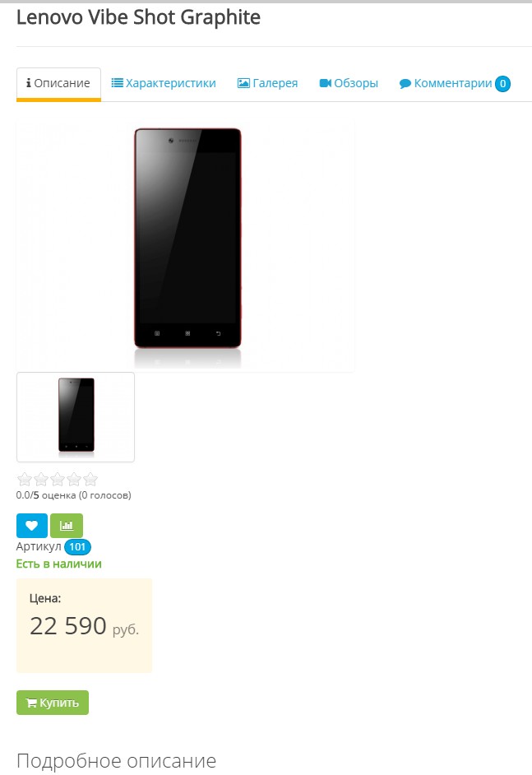The width and height of the screenshot is (532, 775).
Task: Open the Обзоры tab
Action: (x=349, y=84)
